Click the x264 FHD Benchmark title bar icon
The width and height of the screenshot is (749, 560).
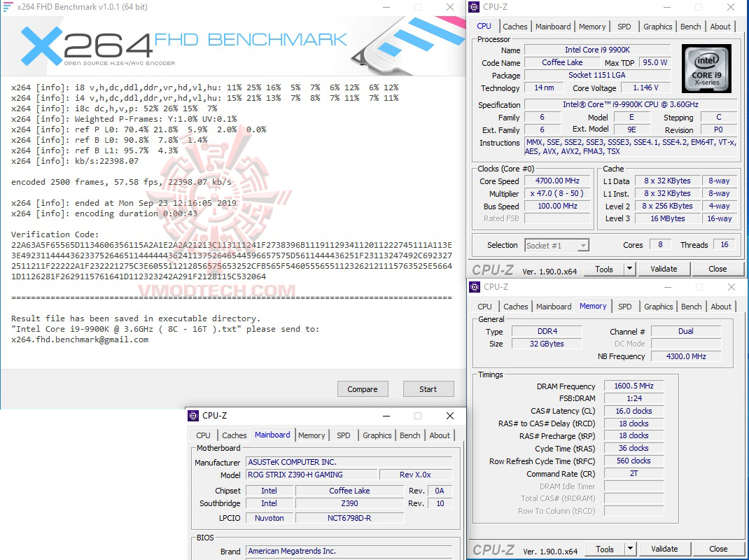(x=8, y=7)
